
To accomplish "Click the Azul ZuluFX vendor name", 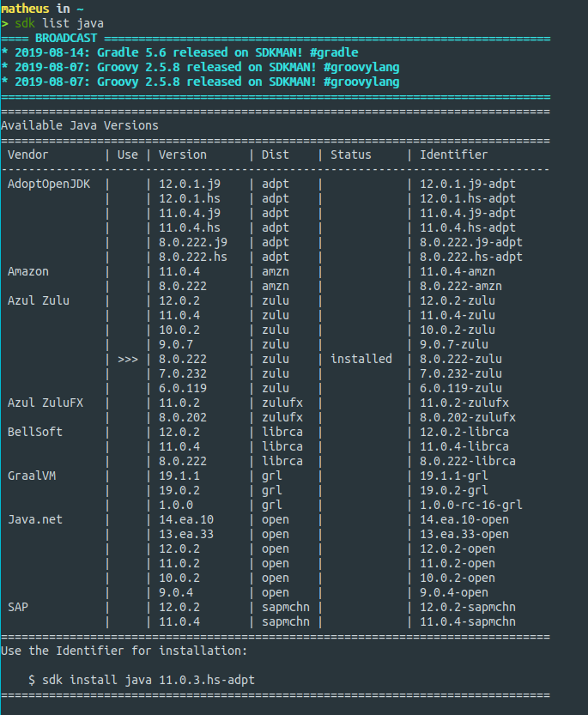I will point(45,403).
